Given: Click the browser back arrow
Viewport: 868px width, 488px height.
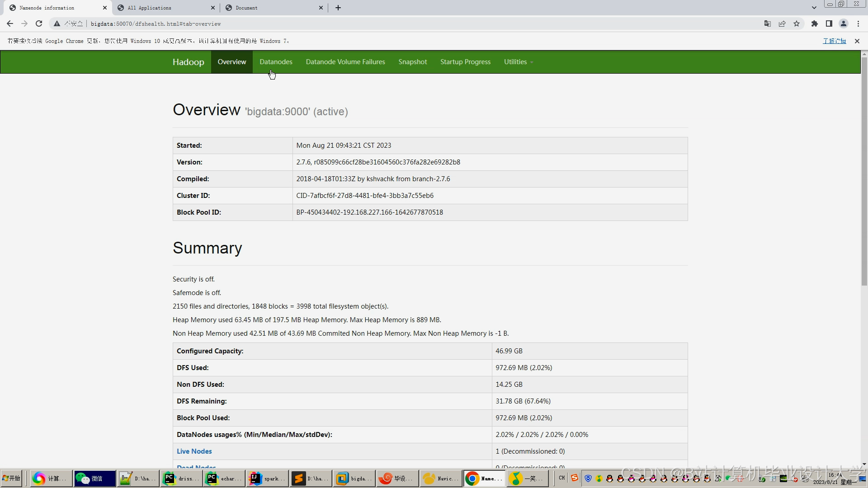Looking at the screenshot, I should coord(10,23).
